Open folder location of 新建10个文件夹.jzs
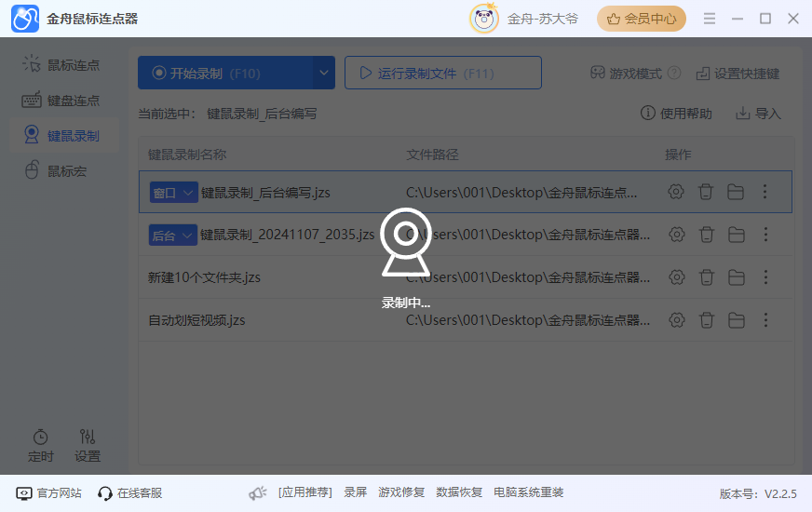This screenshot has height=512, width=812. click(737, 277)
